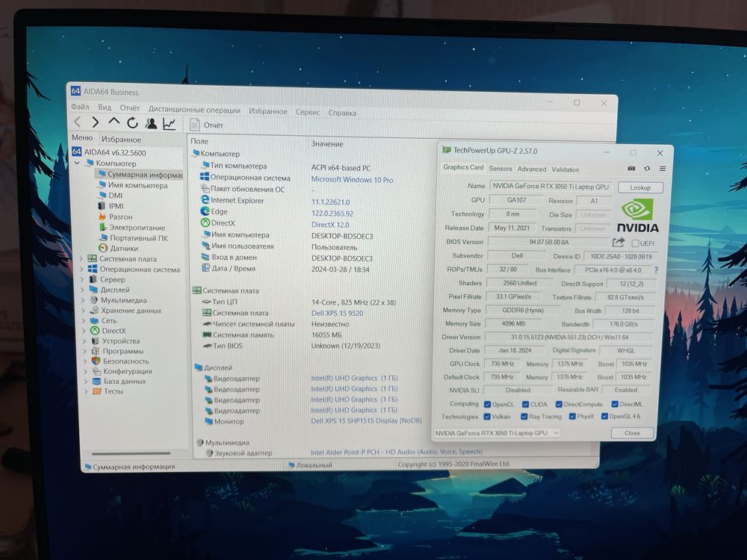Image resolution: width=747 pixels, height=560 pixels.
Task: Toggle the OpenCL checkbox
Action: click(x=487, y=404)
